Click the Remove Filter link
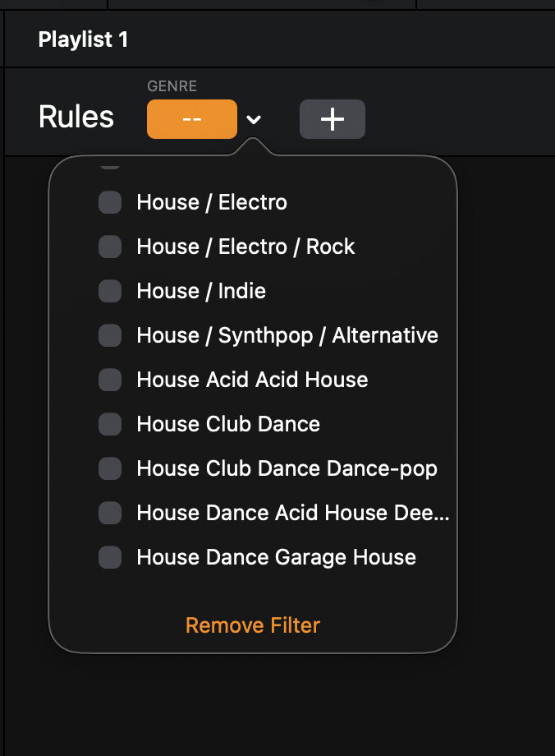The image size is (555, 756). (253, 625)
